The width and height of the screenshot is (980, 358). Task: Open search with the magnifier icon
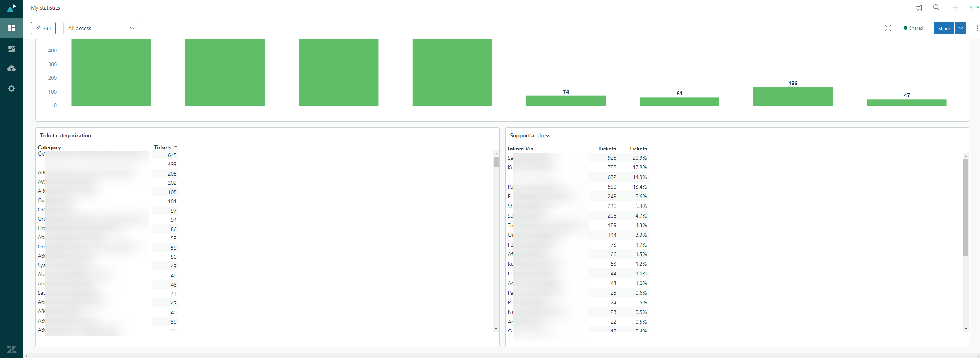click(936, 8)
